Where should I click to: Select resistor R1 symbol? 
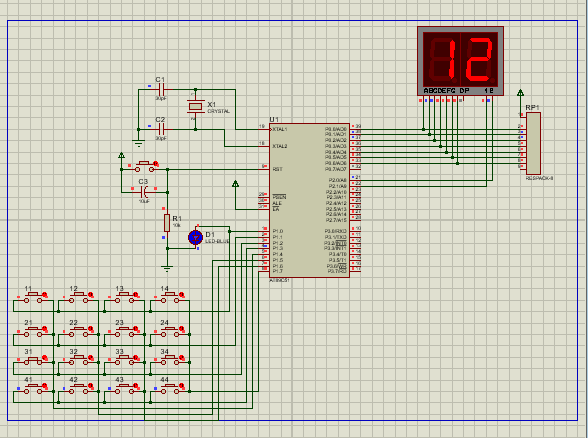(x=167, y=223)
